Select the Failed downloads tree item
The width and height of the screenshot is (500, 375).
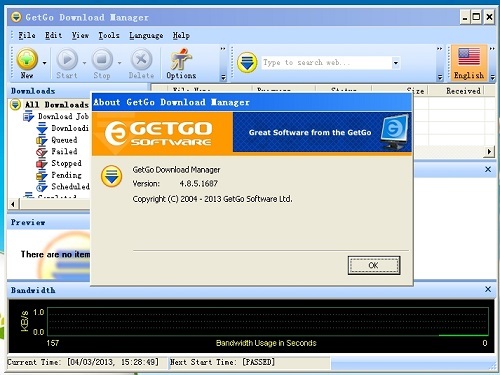[64, 152]
